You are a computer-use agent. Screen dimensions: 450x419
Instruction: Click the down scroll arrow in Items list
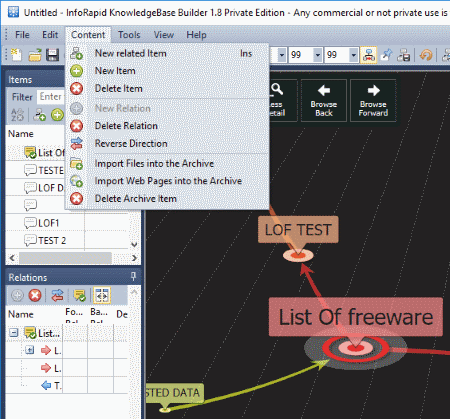coord(134,245)
